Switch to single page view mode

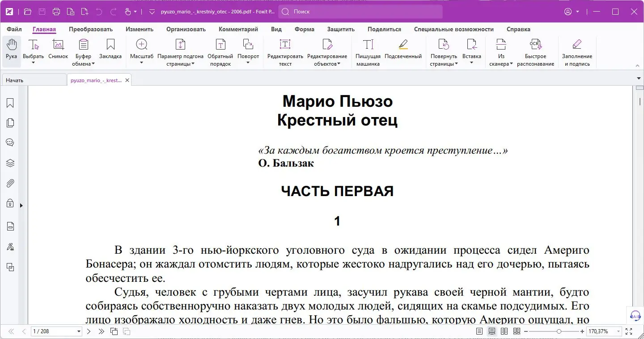(x=479, y=331)
